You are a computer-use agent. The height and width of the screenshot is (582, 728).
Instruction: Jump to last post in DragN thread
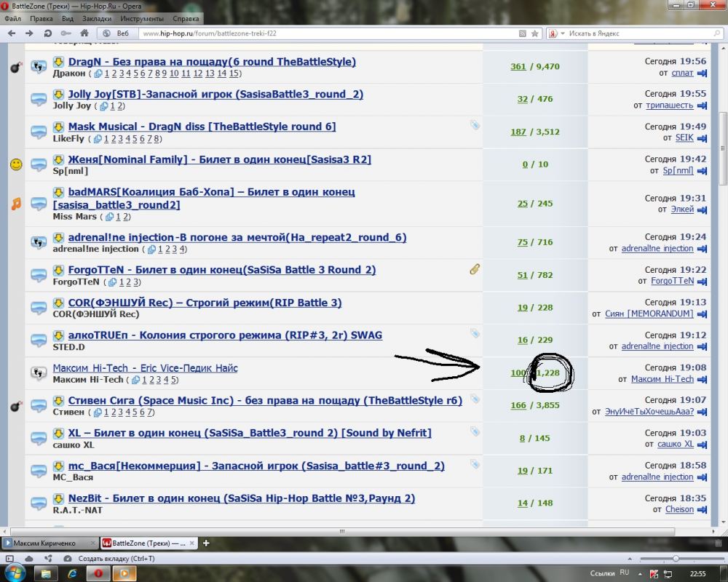(702, 73)
